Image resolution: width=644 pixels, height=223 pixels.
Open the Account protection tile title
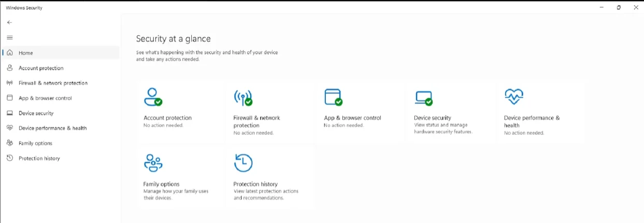tap(167, 118)
